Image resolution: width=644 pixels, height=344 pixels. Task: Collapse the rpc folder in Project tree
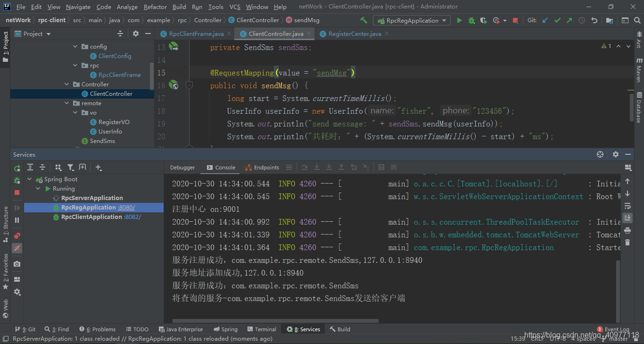pyautogui.click(x=75, y=65)
